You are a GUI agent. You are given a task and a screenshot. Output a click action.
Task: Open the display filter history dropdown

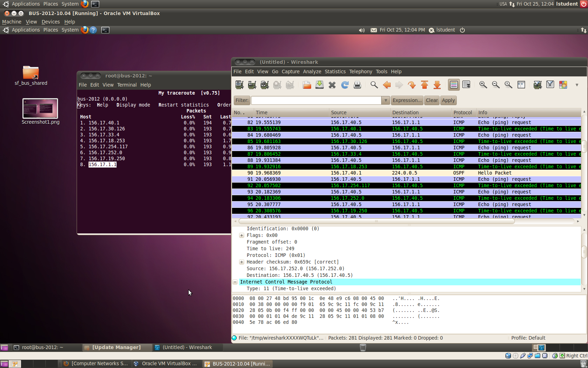[x=385, y=101]
